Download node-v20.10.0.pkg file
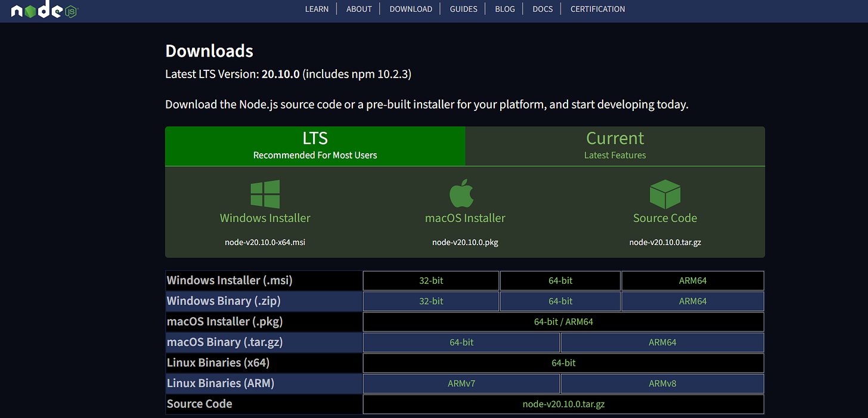 tap(465, 242)
